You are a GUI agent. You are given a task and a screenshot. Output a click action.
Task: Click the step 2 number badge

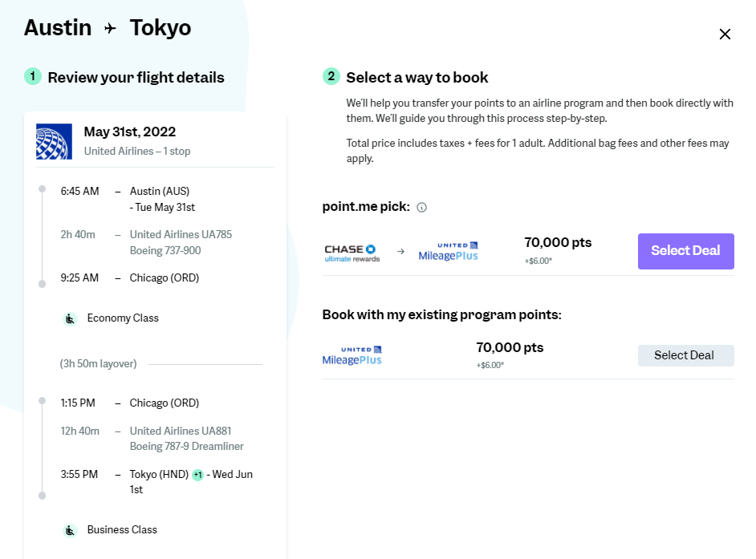point(331,77)
